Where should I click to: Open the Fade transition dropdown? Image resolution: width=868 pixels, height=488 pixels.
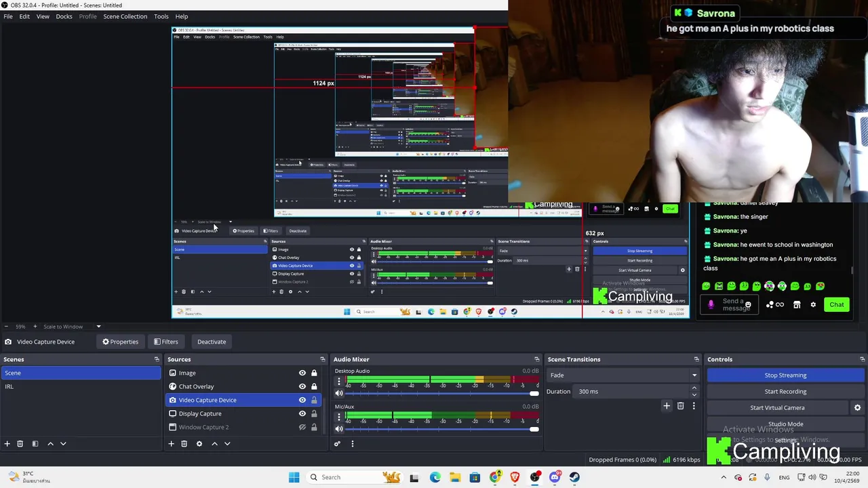click(623, 375)
